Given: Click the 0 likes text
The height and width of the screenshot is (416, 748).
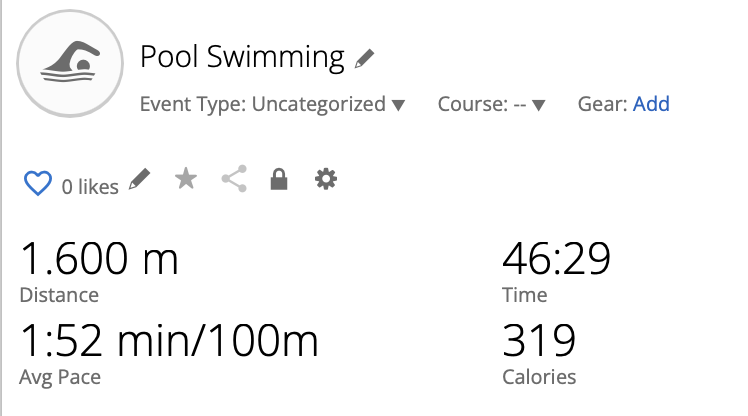Looking at the screenshot, I should 90,187.
